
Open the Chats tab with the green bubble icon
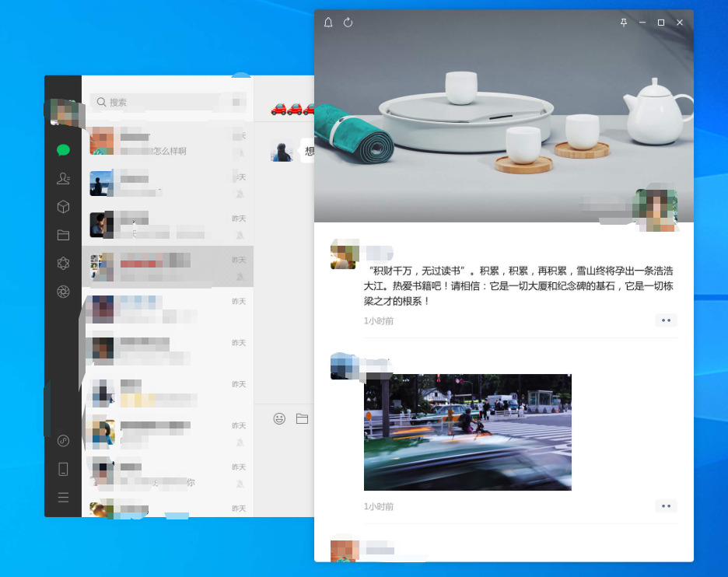(63, 150)
